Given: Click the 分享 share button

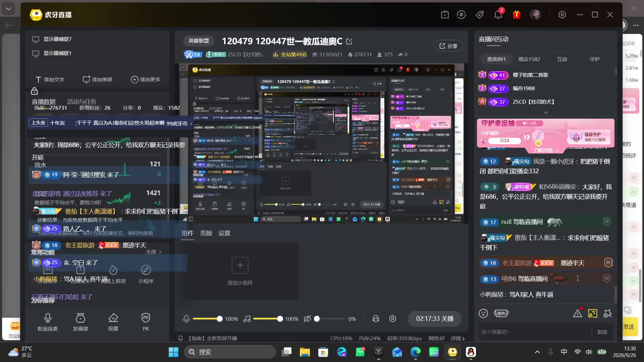Looking at the screenshot, I should 448,46.
